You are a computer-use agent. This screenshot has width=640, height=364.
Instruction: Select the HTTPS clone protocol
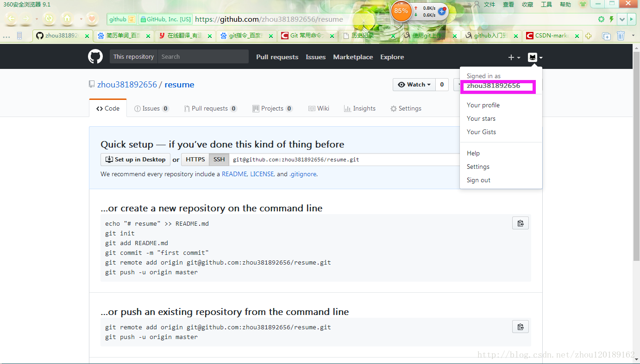point(195,160)
